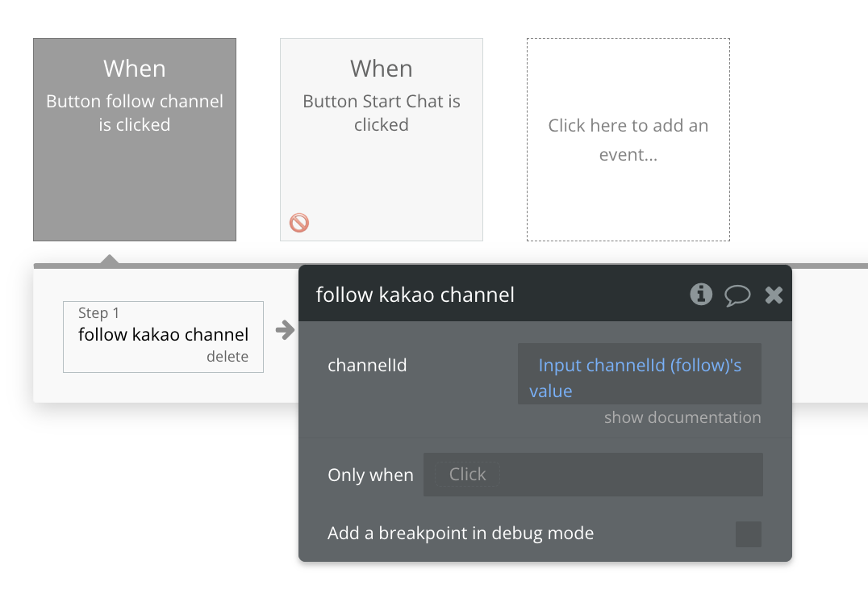Screen dimensions: 868x607
Task: Click the Only when label
Action: tap(370, 475)
